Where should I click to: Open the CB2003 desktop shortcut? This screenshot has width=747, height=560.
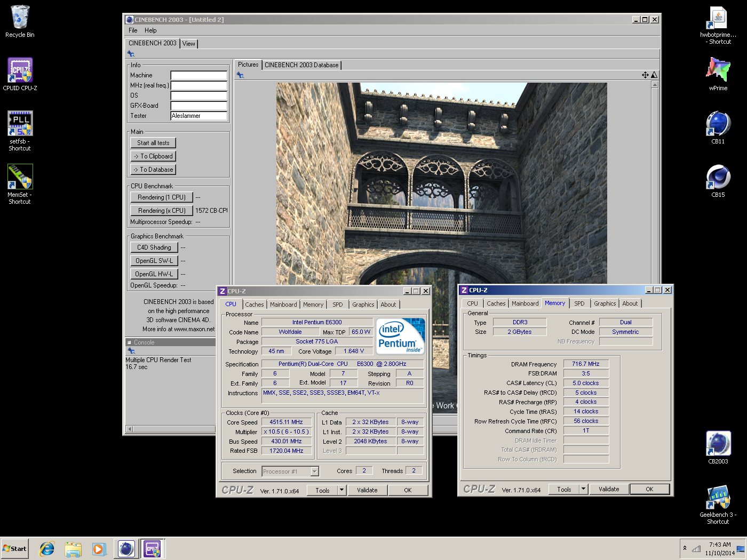coord(718,447)
